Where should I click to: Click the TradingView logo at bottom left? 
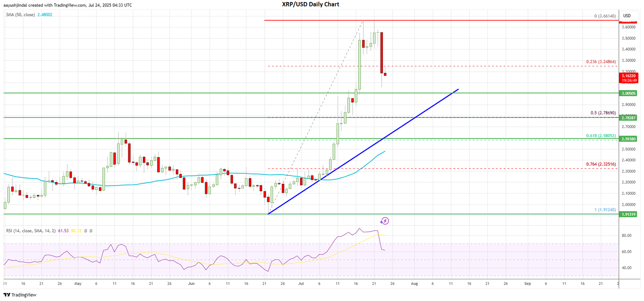pos(20,295)
